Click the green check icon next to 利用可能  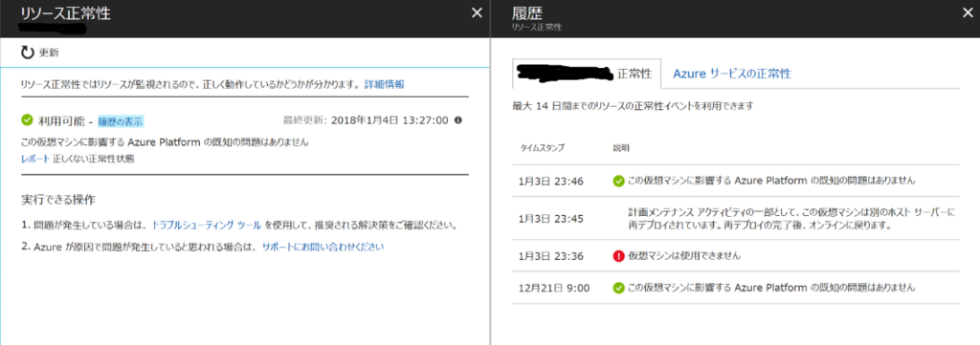coord(27,119)
